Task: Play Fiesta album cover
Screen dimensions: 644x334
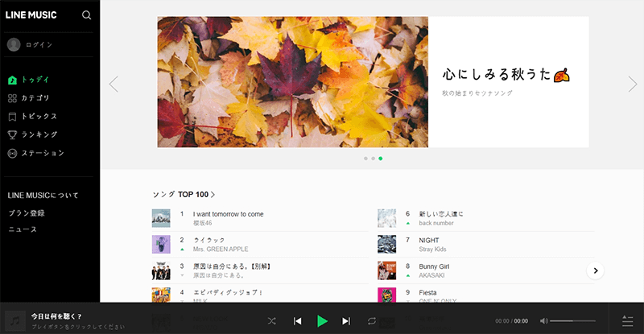Action: pyautogui.click(x=387, y=295)
